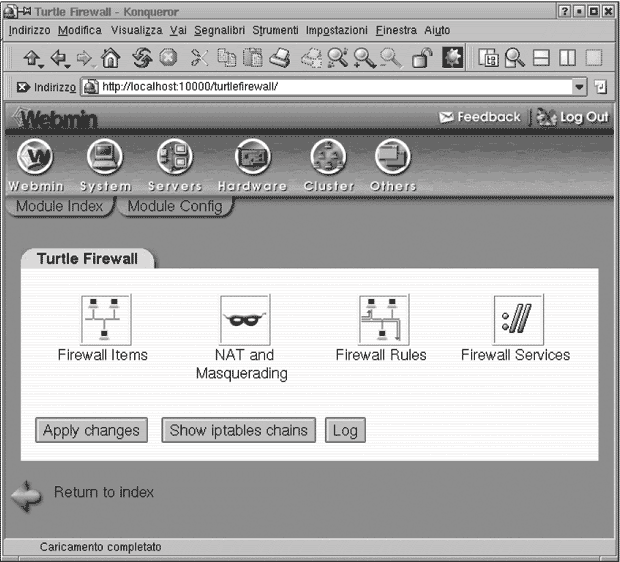Switch to Module Config tab
Screen dimensions: 620x562
(175, 206)
